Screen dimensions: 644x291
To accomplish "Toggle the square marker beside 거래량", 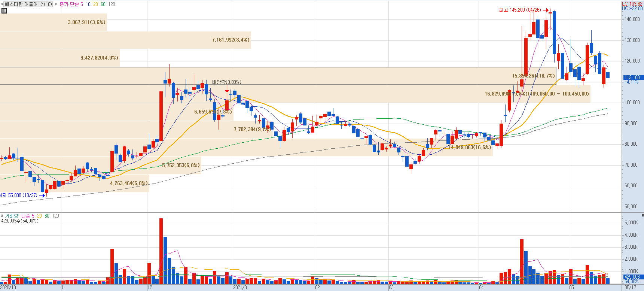I will (x=1, y=216).
